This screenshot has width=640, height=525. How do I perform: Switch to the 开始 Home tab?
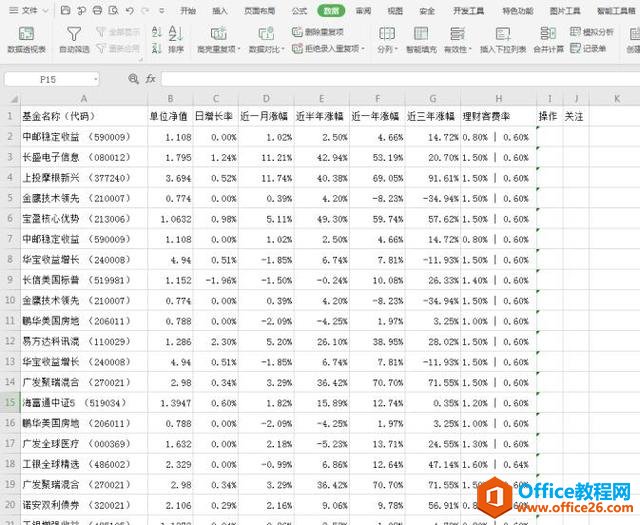tap(188, 11)
